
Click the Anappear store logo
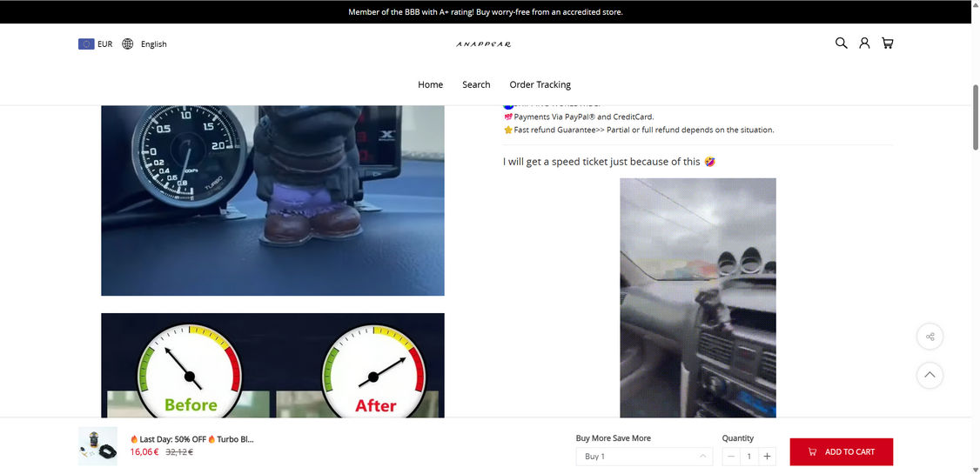coord(484,43)
